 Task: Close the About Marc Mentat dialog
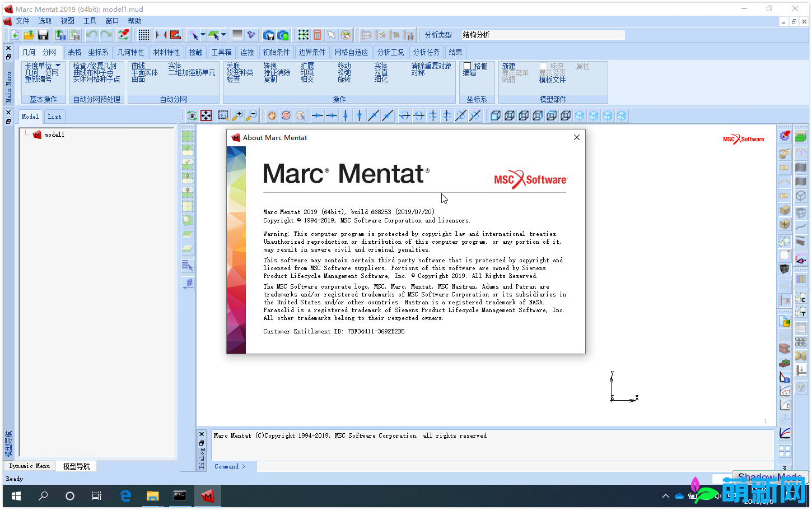[x=577, y=137]
